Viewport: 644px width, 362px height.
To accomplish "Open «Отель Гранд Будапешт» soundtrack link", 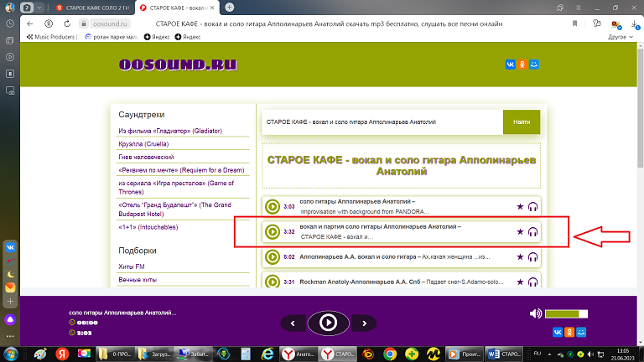I will 174,209.
